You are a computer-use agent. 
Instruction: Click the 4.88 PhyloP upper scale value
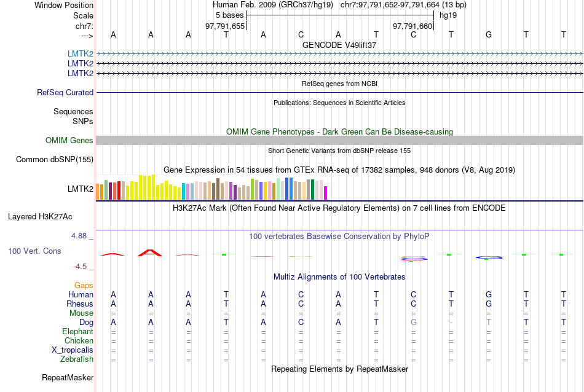[x=79, y=236]
